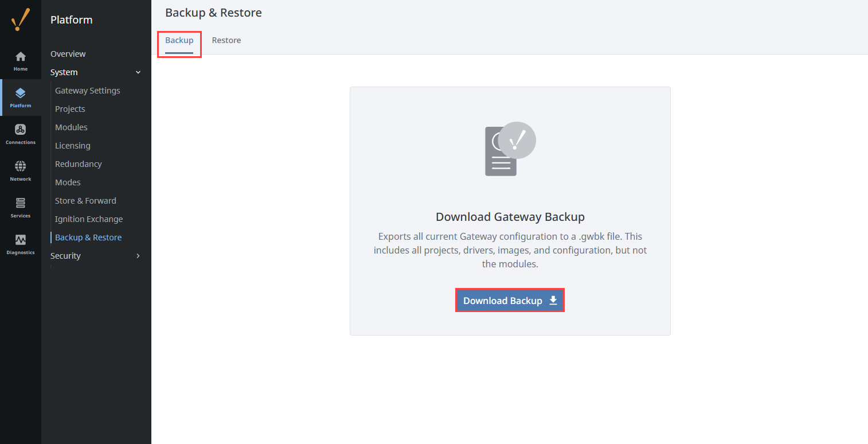
Task: Open the Gateway Settings page
Action: pos(87,90)
